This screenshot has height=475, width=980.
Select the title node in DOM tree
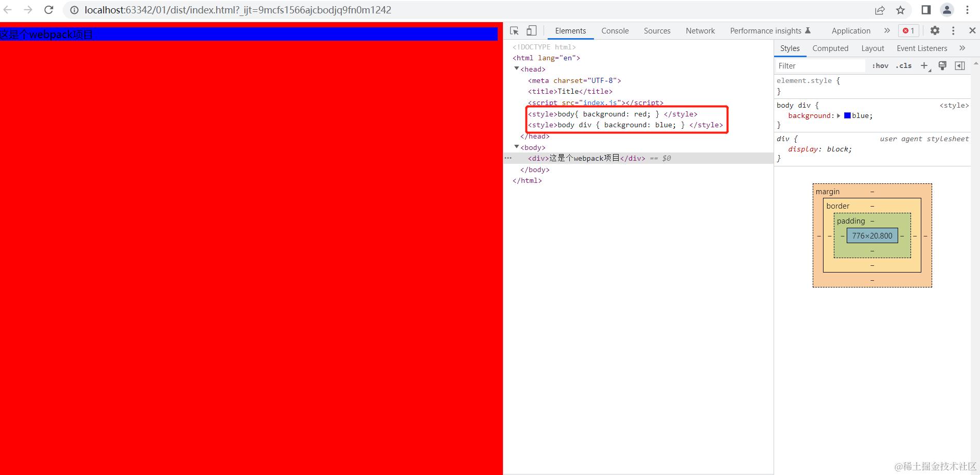570,91
